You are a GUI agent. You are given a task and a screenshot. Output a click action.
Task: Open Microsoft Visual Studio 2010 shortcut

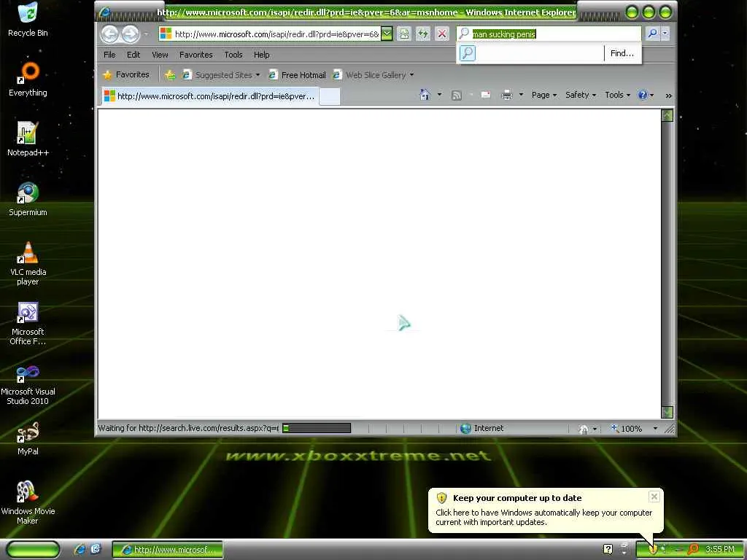coord(28,384)
